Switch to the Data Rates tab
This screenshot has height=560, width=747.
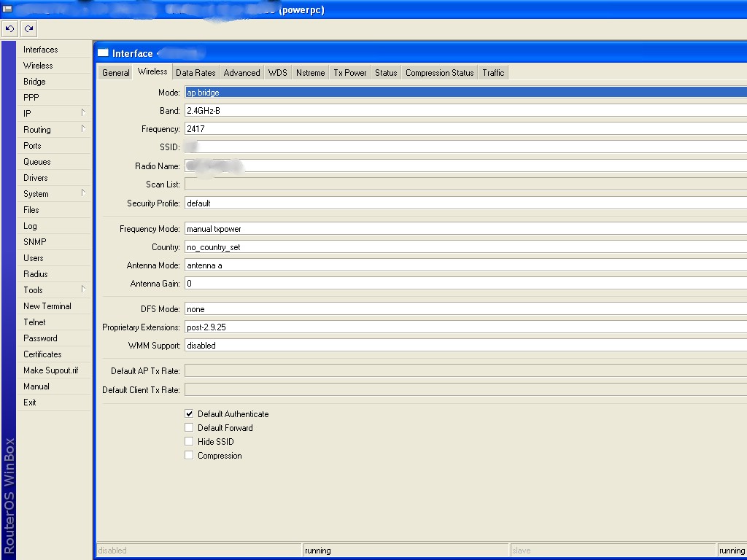click(196, 73)
